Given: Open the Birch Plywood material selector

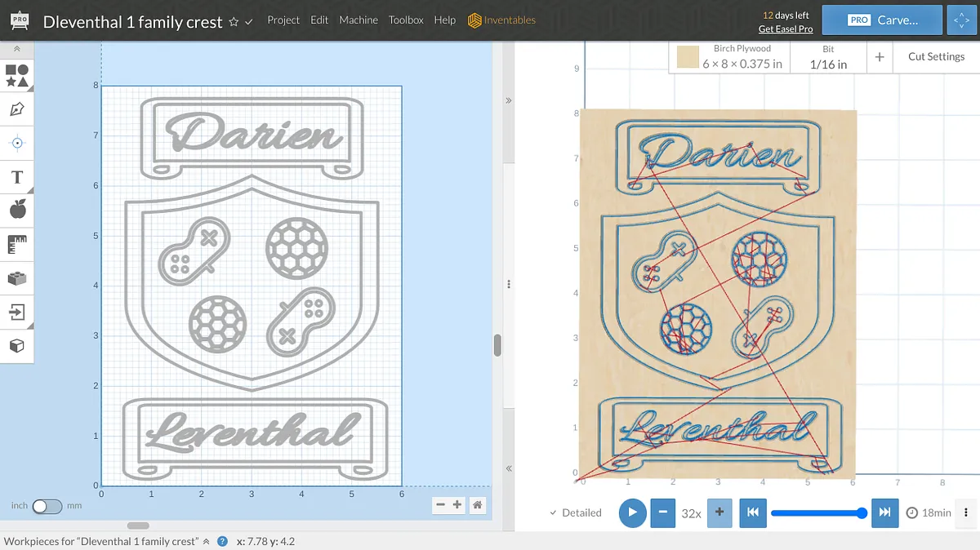Looking at the screenshot, I should pos(729,56).
